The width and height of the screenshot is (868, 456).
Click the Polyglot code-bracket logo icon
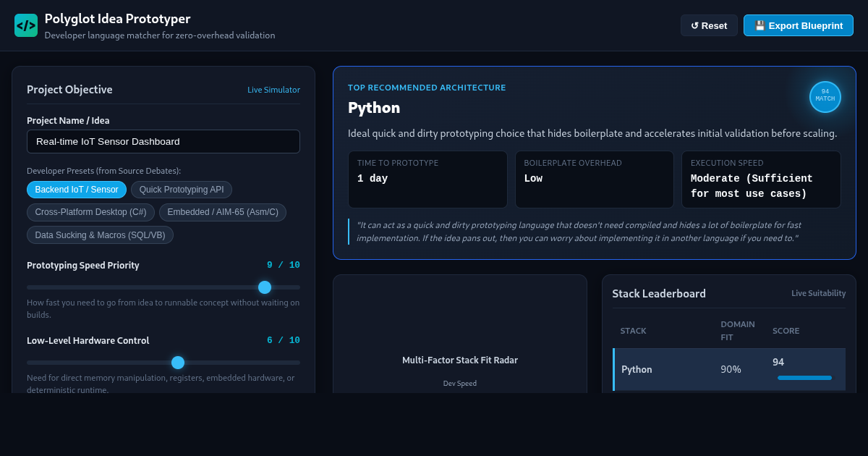(x=26, y=25)
